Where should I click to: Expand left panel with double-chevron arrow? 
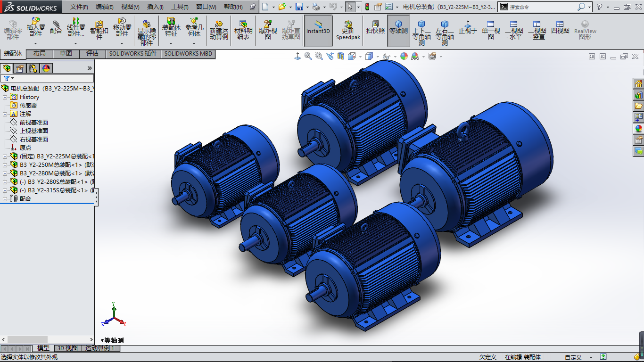pyautogui.click(x=90, y=68)
